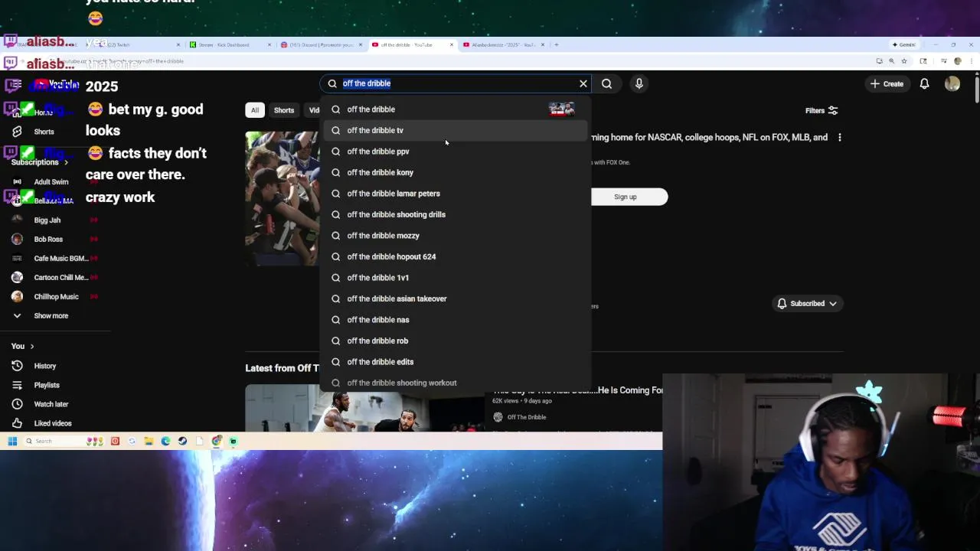This screenshot has width=980, height=551.
Task: Open the Create menu
Action: (x=887, y=83)
